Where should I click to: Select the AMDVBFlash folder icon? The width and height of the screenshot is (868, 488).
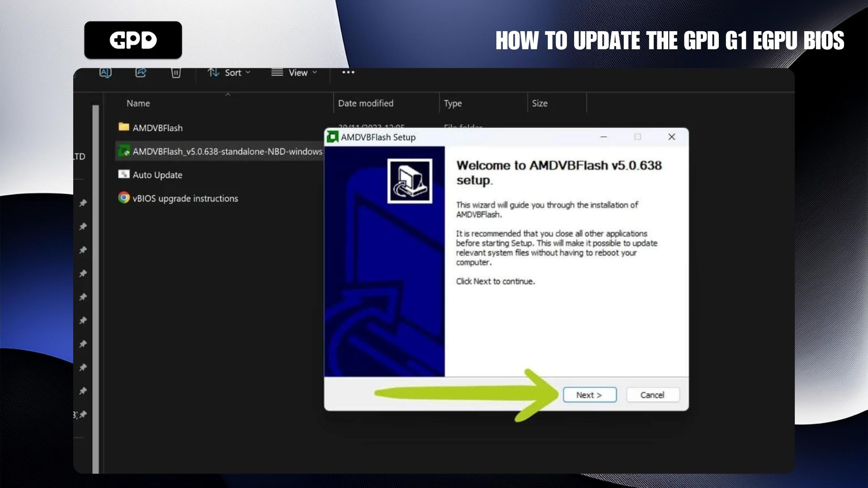pyautogui.click(x=124, y=127)
